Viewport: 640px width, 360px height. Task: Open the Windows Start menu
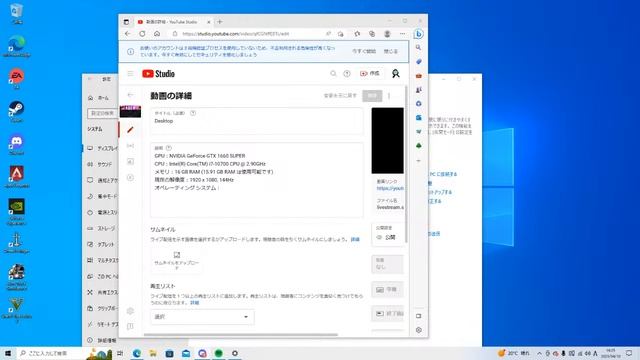click(8, 353)
